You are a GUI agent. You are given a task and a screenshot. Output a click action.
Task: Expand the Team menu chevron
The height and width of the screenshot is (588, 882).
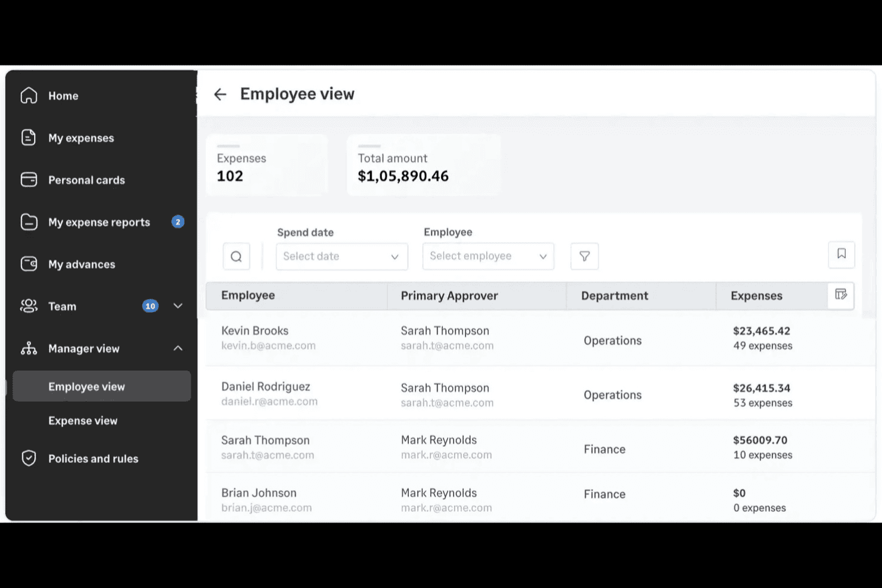pos(178,306)
